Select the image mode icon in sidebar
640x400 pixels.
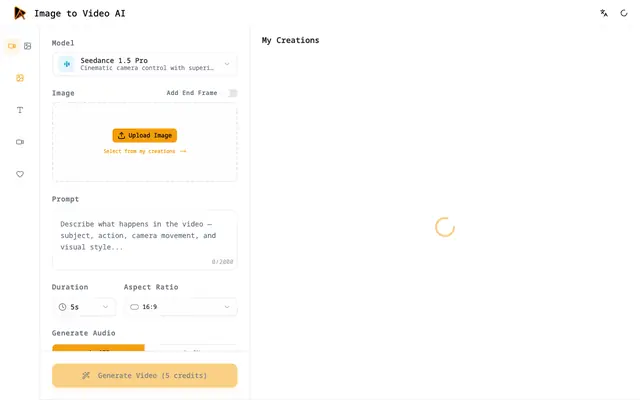point(27,46)
